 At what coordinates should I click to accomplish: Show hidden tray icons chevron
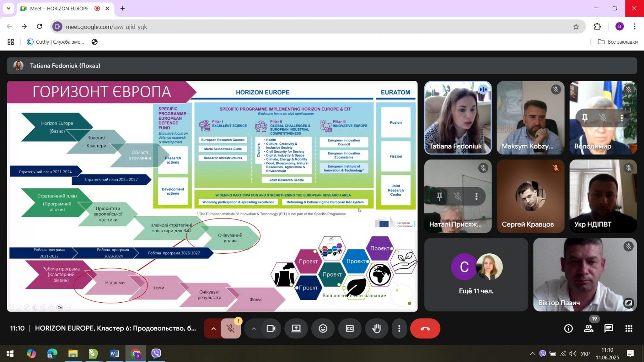click(532, 354)
